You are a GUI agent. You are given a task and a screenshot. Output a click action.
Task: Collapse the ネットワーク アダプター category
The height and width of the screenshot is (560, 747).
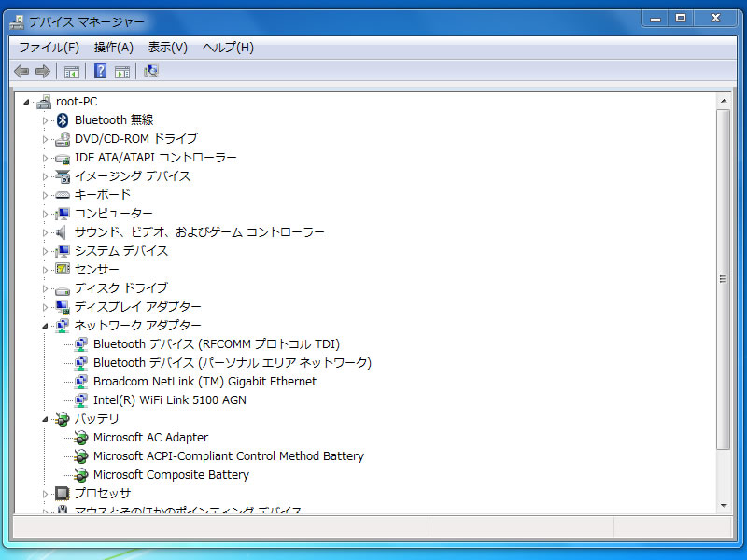pos(45,326)
